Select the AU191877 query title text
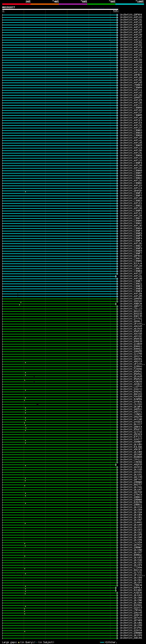 click(x=8, y=7)
